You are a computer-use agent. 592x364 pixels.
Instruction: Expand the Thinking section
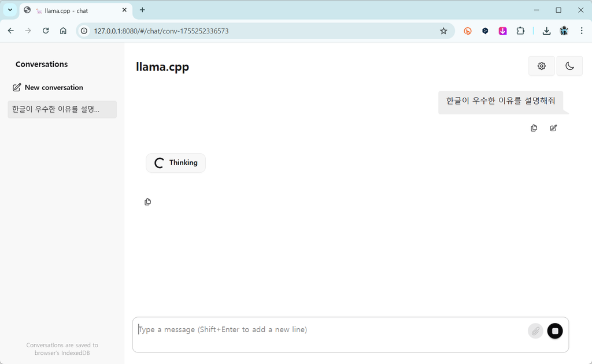click(176, 162)
